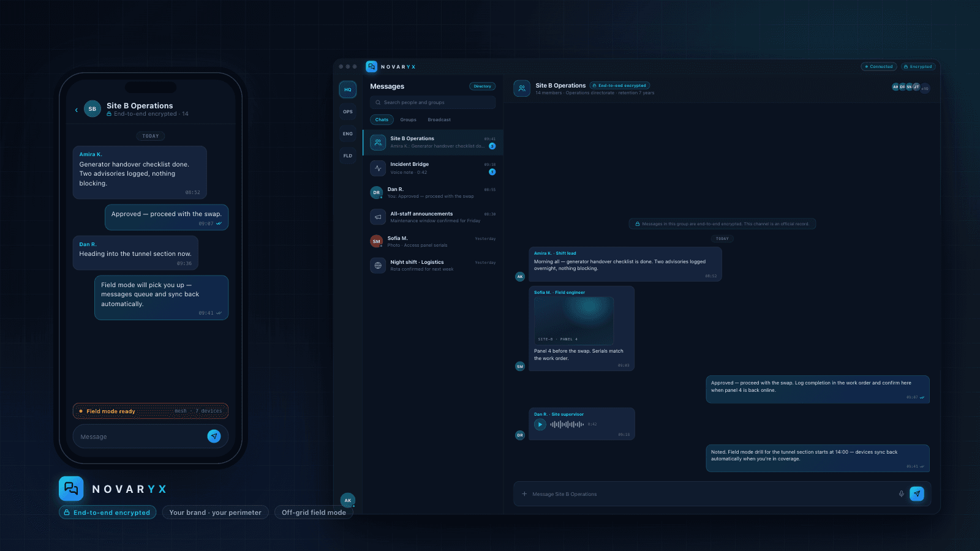Play Dan R.'s voice note
The width and height of the screenshot is (980, 551).
[540, 424]
